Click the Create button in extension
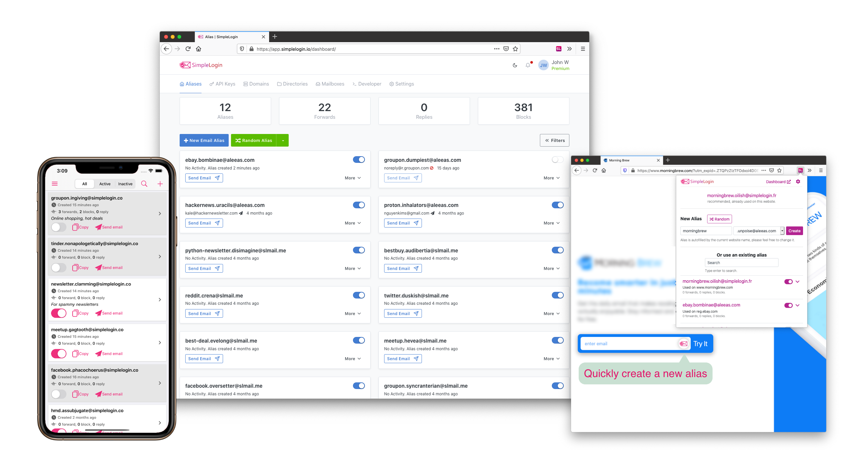The height and width of the screenshot is (459, 868). point(793,230)
